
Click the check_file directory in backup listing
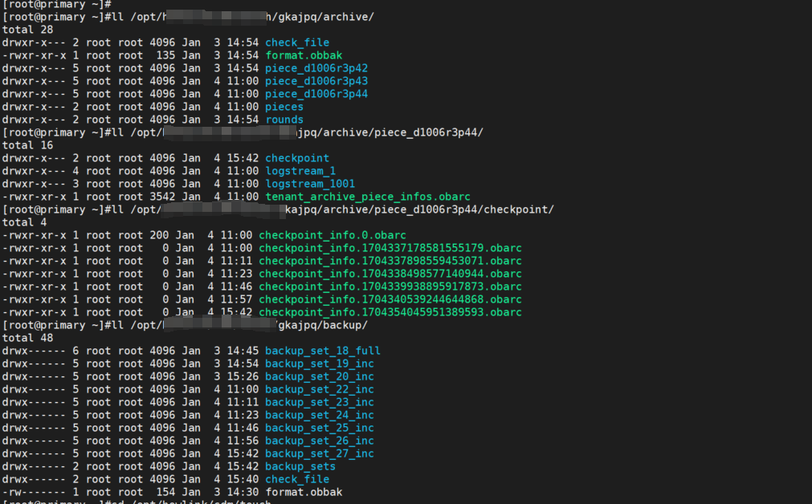tap(297, 480)
